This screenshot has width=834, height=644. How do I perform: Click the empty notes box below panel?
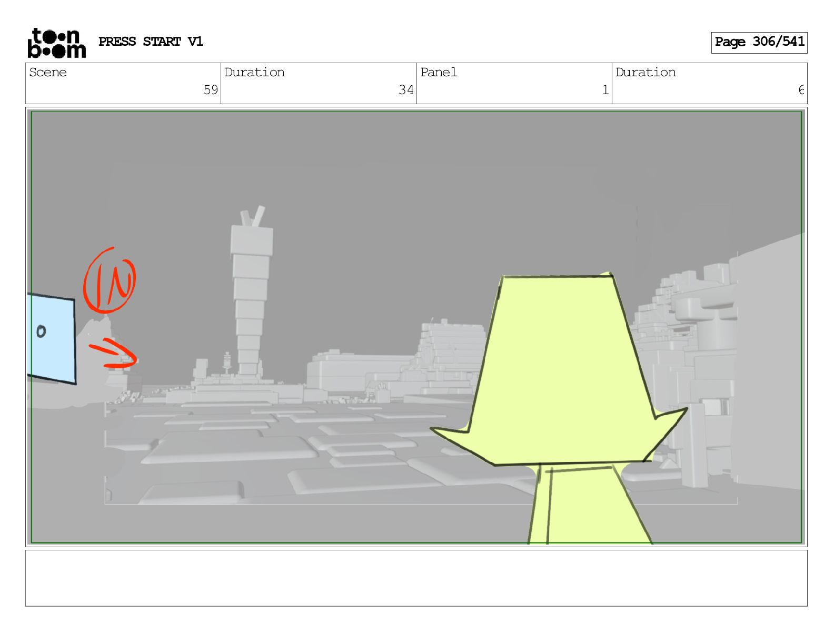416,578
